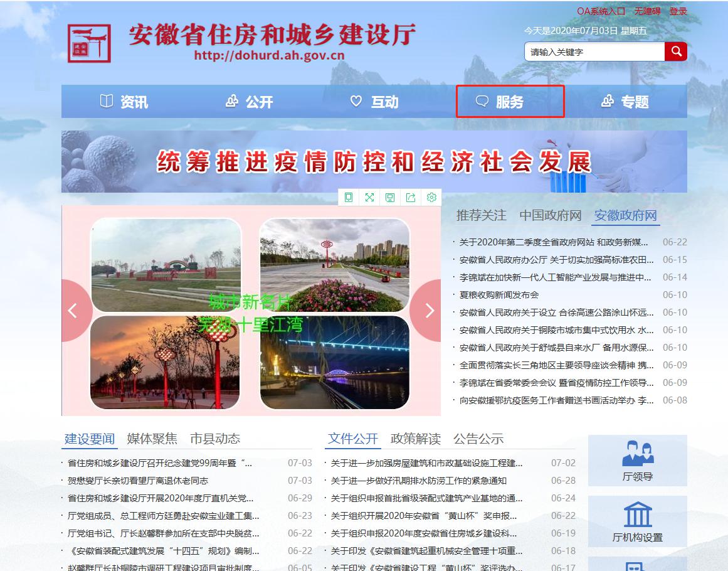Go to previous slide with left arrow

73,310
